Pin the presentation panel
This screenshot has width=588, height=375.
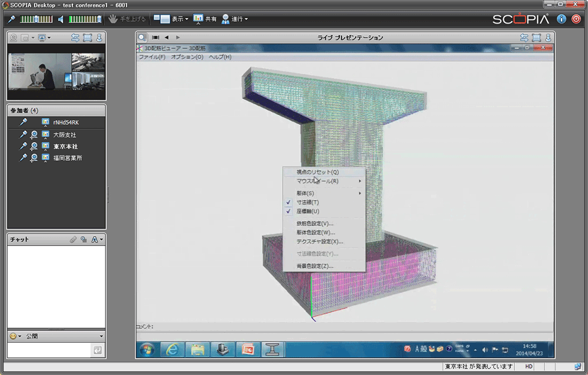click(548, 38)
